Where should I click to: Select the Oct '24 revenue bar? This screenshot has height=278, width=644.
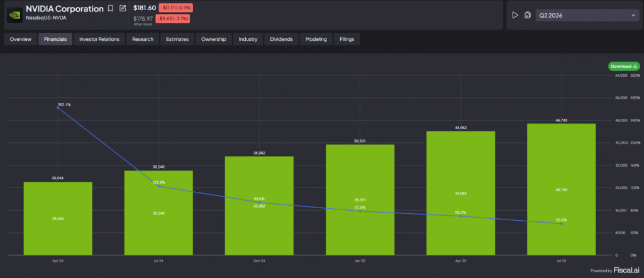[x=259, y=206]
